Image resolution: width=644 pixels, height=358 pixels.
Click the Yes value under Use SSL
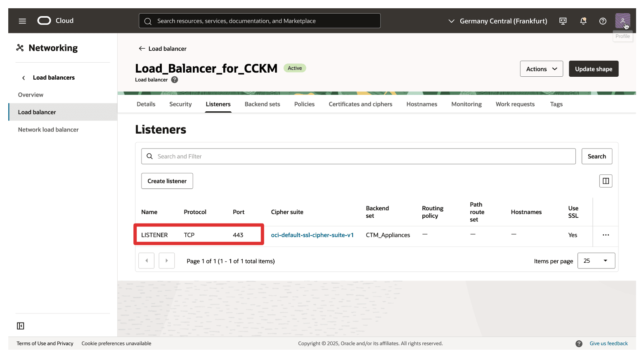(x=573, y=235)
